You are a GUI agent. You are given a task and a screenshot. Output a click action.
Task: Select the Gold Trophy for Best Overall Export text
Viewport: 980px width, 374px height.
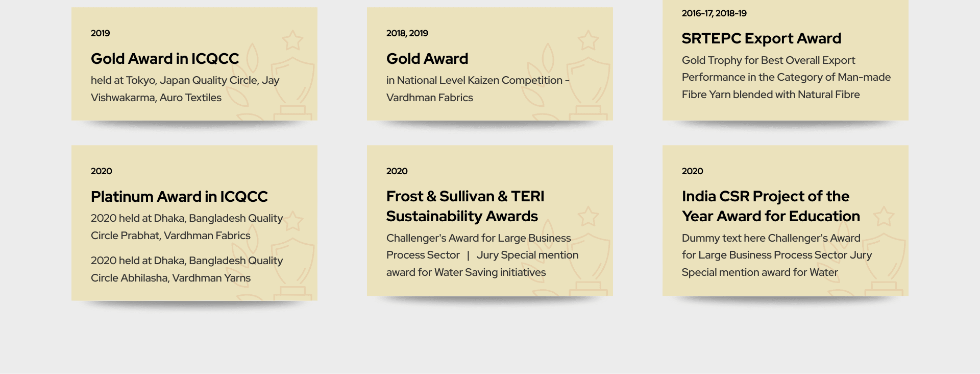pyautogui.click(x=768, y=60)
